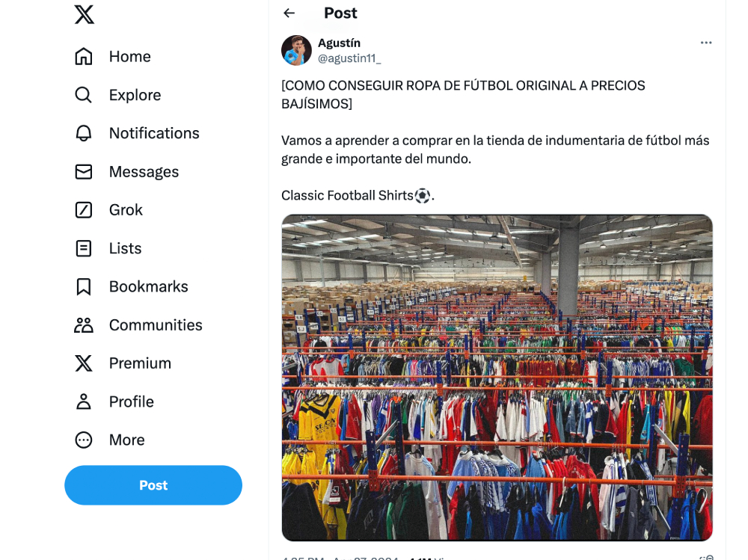Click the Post heading title

pos(340,13)
